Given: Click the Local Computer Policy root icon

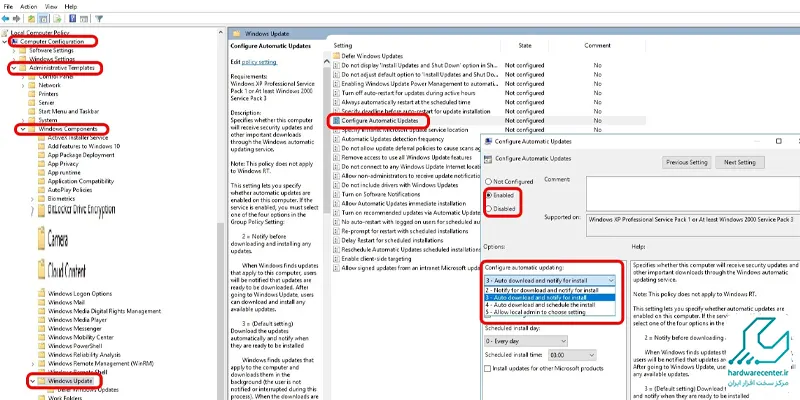Looking at the screenshot, I should 6,33.
